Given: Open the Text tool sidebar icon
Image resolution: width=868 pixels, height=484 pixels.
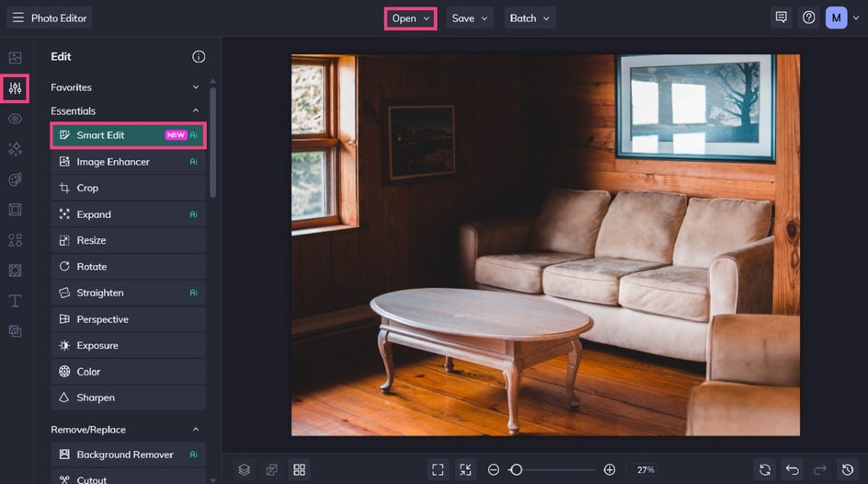Looking at the screenshot, I should click(x=15, y=301).
